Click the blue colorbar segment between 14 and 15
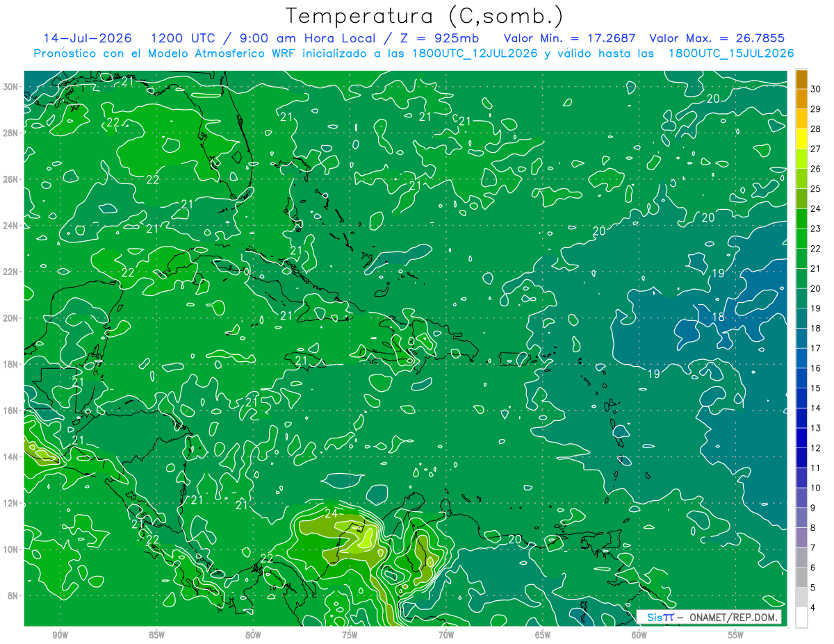 coord(801,398)
